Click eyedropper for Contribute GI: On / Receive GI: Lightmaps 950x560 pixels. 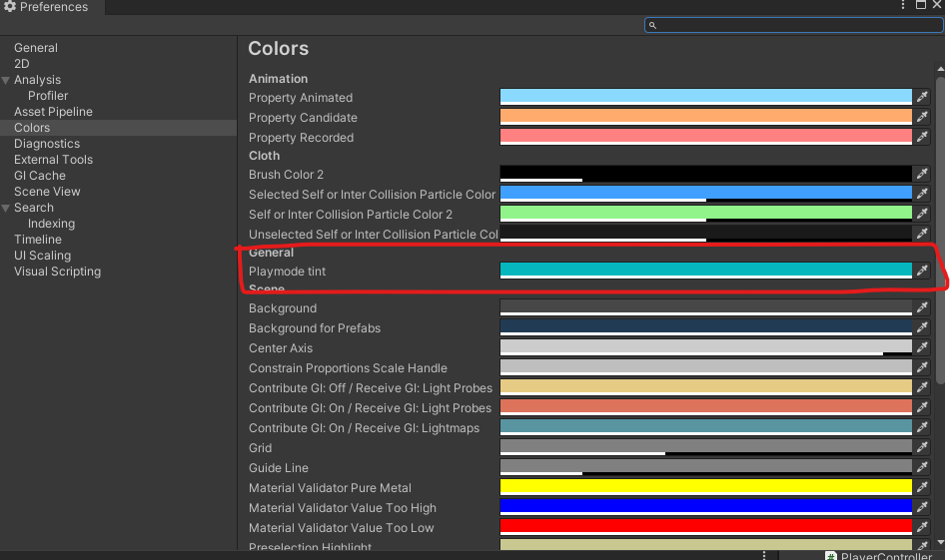pos(922,427)
